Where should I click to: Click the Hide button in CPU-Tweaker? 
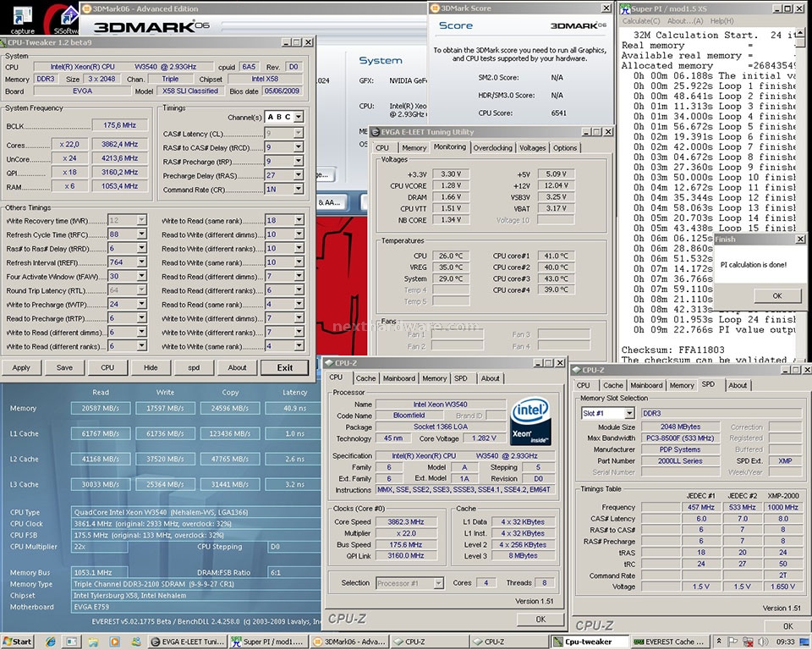tap(151, 367)
